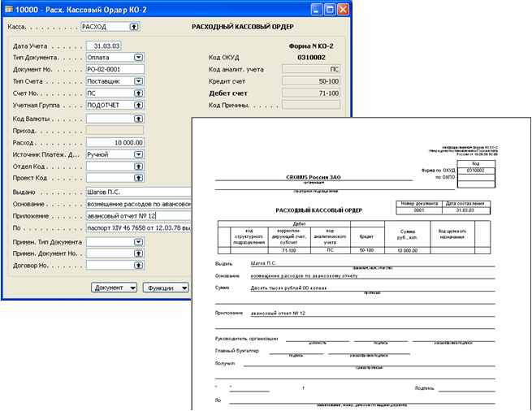The image size is (532, 411).
Task: Click the window title bar icon
Action: click(x=9, y=9)
